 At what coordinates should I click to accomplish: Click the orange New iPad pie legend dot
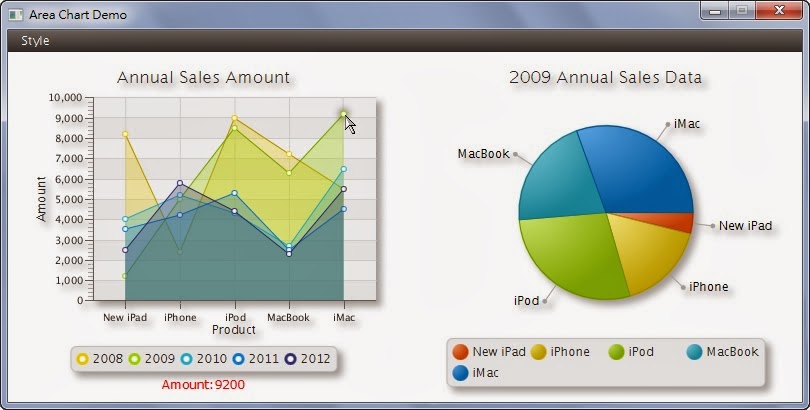(x=460, y=352)
